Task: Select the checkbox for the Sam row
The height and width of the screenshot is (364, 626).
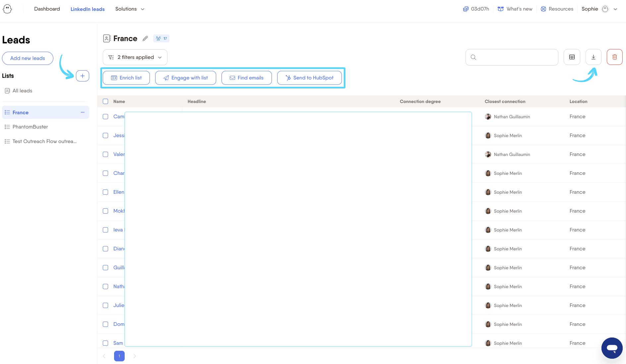Action: pyautogui.click(x=105, y=343)
